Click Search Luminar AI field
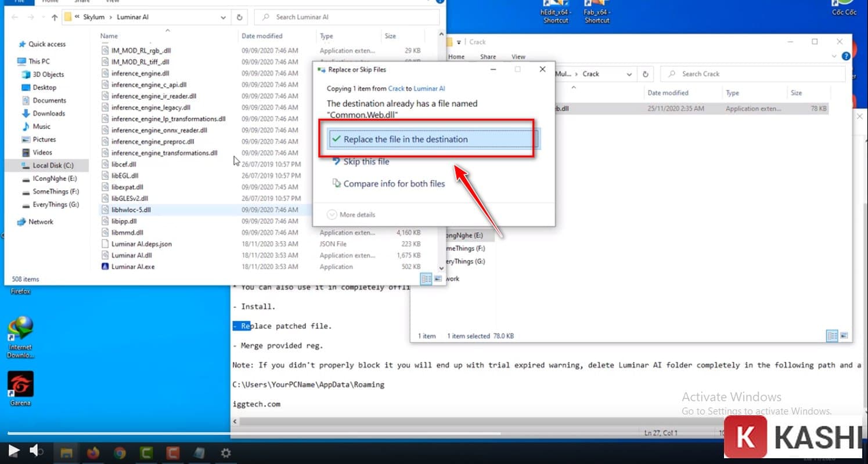This screenshot has width=868, height=464. (x=347, y=17)
